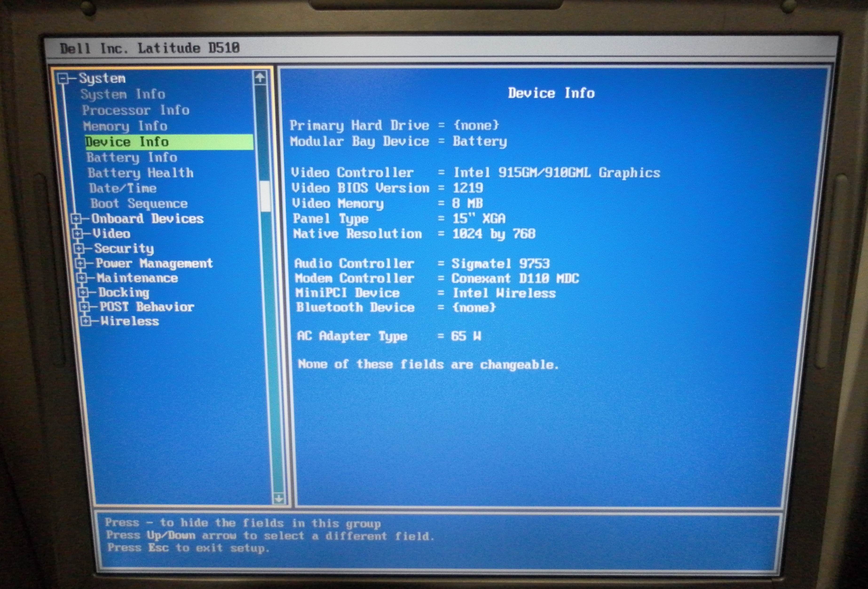Expand the Onboard Devices group

click(x=76, y=219)
